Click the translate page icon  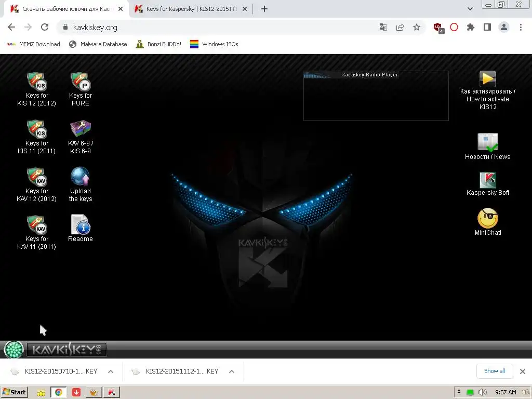383,27
